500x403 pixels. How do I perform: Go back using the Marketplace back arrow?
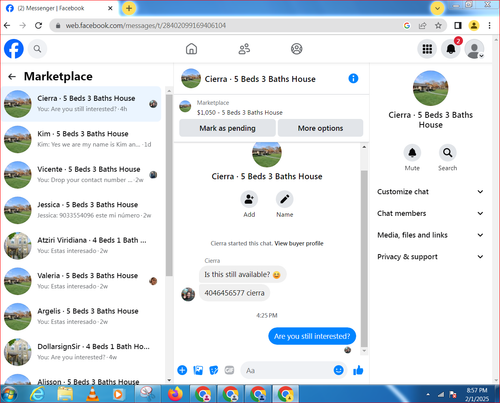pos(12,77)
